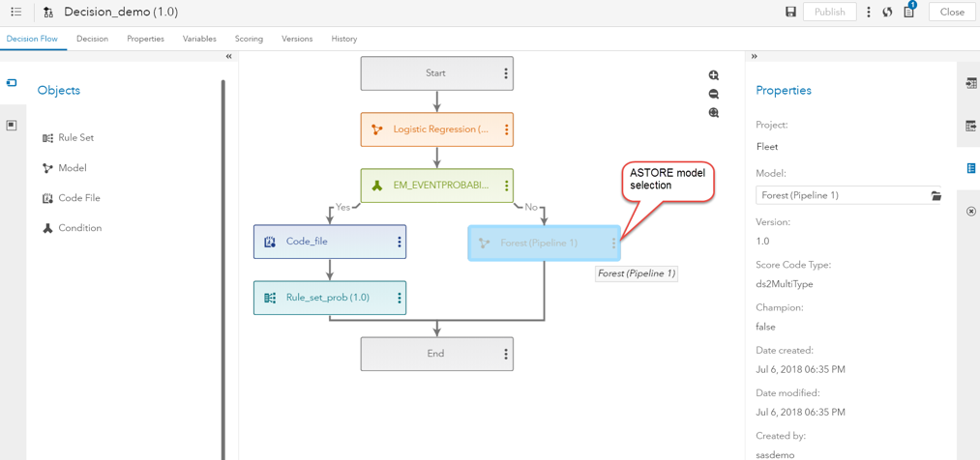Click the sasdemo creator value
This screenshot has height=460, width=980.
pyautogui.click(x=775, y=455)
